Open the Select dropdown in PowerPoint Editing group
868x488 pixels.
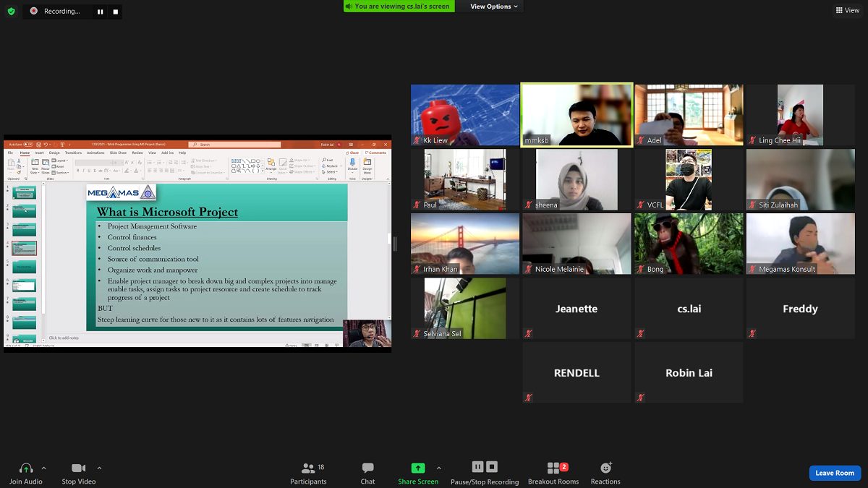click(x=331, y=172)
